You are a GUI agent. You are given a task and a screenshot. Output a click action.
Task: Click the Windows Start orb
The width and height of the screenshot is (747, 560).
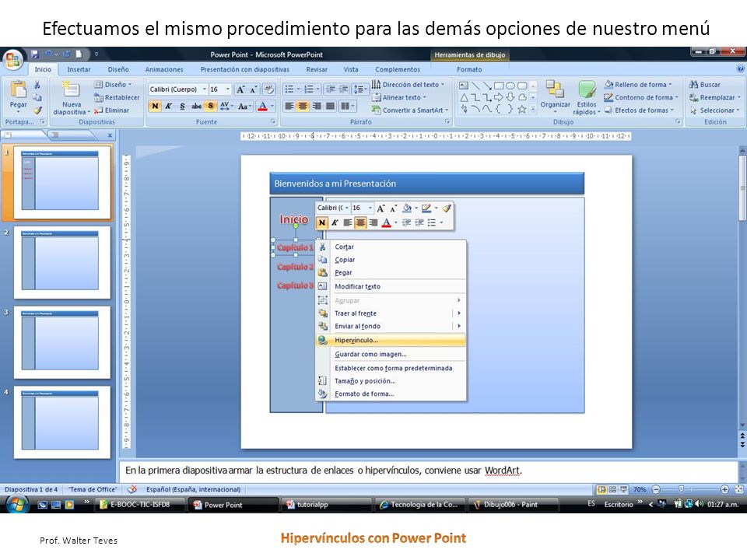click(x=16, y=504)
